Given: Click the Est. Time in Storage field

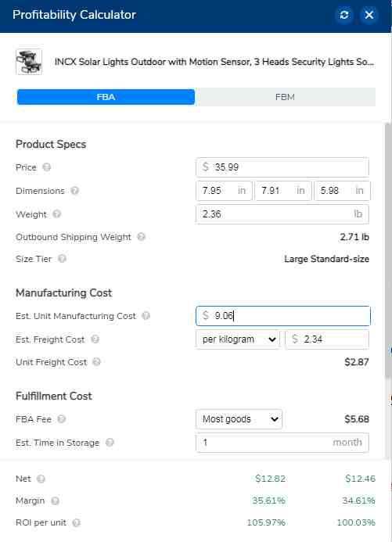Looking at the screenshot, I should click(x=282, y=443).
